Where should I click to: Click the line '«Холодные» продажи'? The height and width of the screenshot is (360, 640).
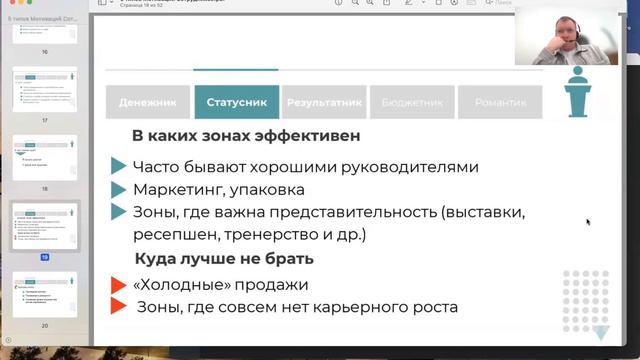tap(221, 284)
